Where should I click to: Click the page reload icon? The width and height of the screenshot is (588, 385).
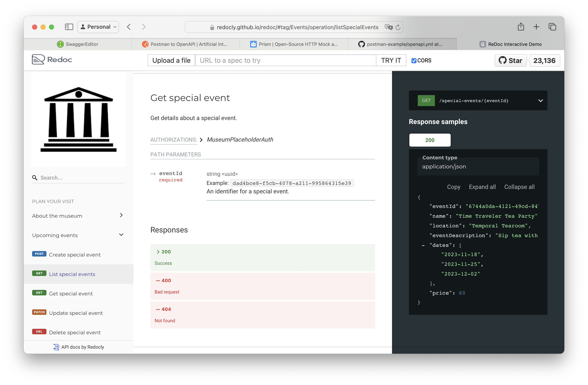pyautogui.click(x=398, y=27)
